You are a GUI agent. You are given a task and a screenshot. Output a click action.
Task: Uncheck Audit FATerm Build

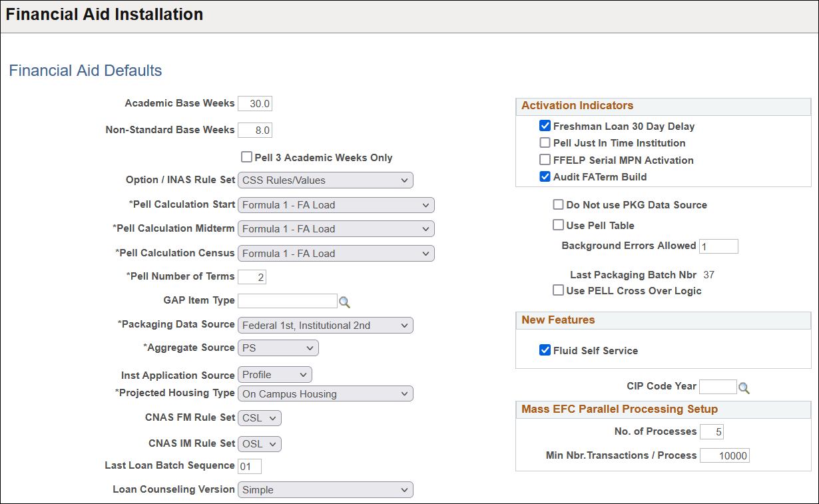click(545, 177)
